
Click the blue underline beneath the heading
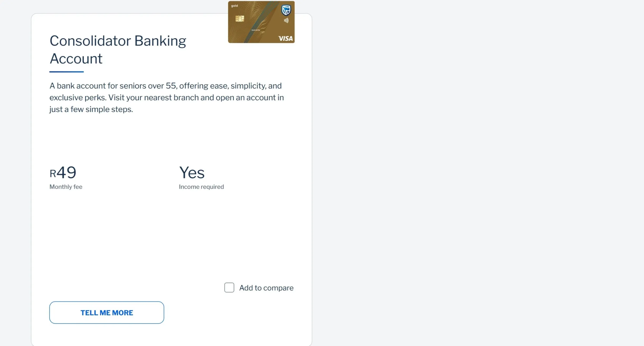click(66, 71)
